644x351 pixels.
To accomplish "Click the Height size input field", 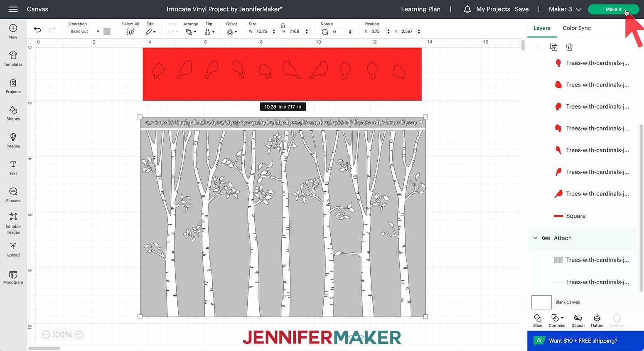I will click(295, 32).
